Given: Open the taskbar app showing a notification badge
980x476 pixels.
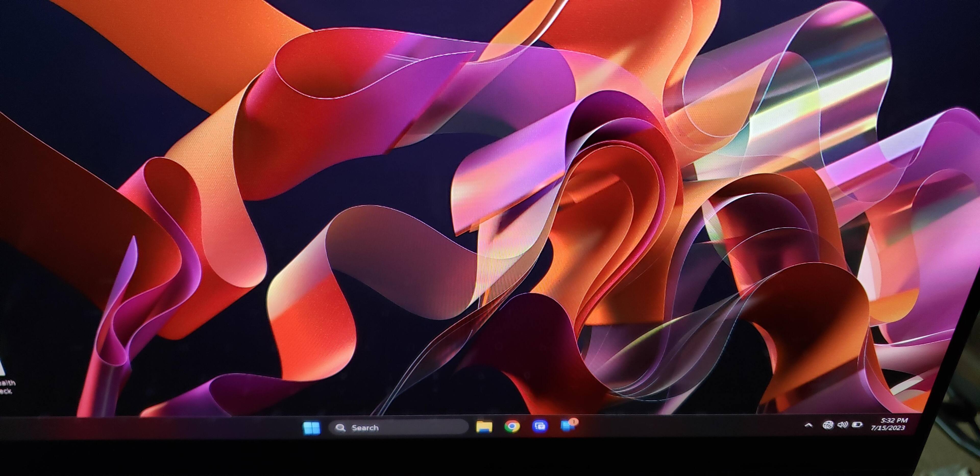Looking at the screenshot, I should coord(568,426).
